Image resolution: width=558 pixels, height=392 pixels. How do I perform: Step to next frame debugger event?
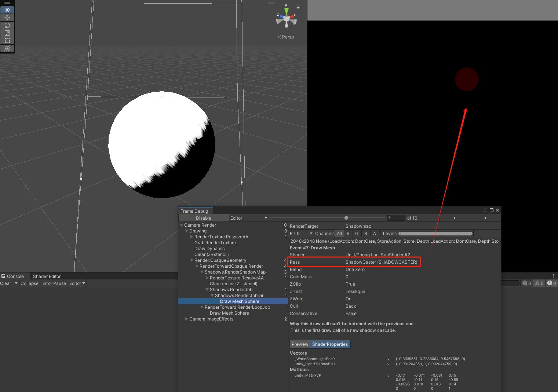pos(485,218)
